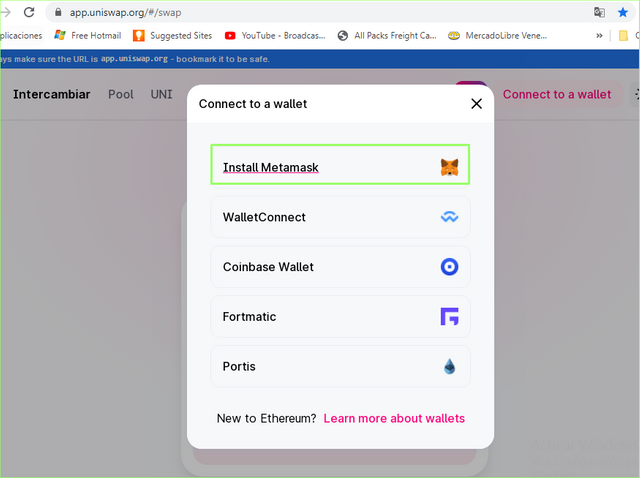
Task: Open the YouTube - Broadcas... bookmark
Action: (x=275, y=36)
